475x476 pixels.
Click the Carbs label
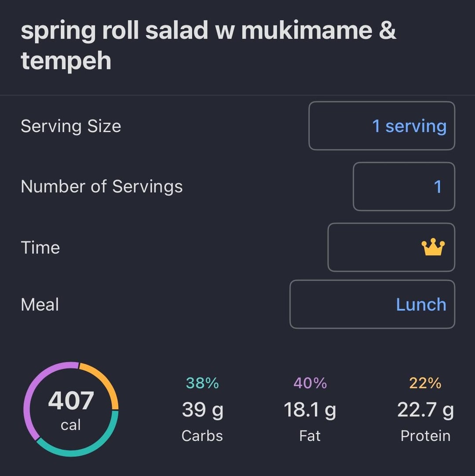click(202, 436)
